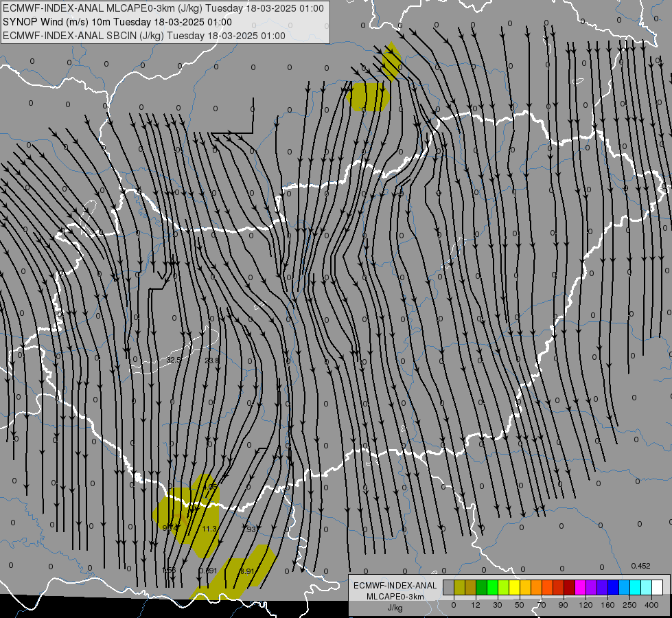Click the legend tick label "160"
Viewport: 672px width, 618px height.
pyautogui.click(x=607, y=605)
